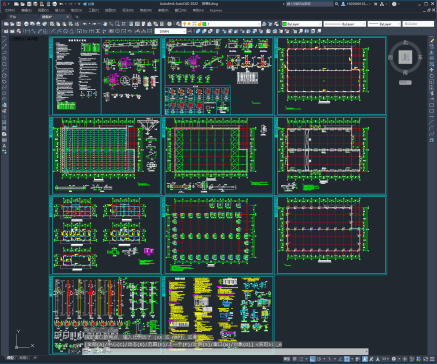Toggle grid display in status bar
Screen dimensions: 437x364
(x=295, y=359)
